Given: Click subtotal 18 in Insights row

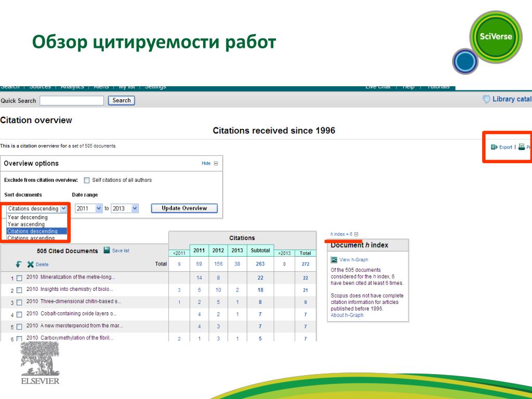Looking at the screenshot, I should click(260, 290).
